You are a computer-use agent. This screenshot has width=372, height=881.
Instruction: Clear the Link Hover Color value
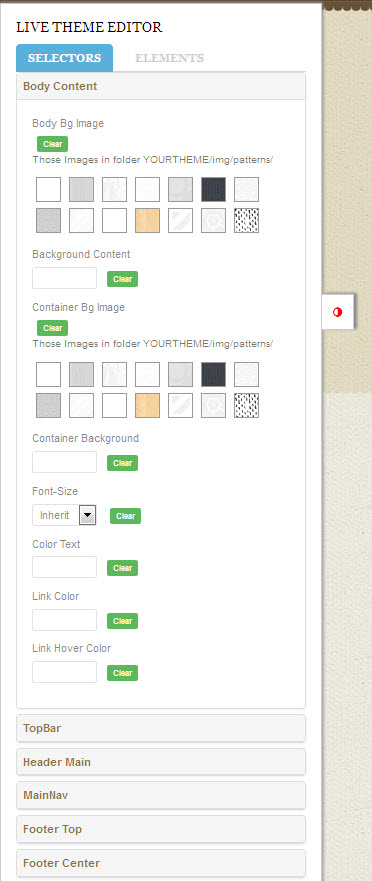(x=123, y=673)
